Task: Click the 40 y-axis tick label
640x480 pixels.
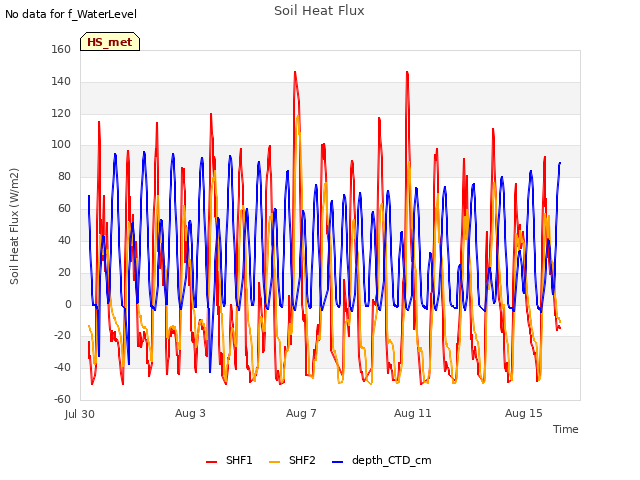Action: [x=64, y=240]
